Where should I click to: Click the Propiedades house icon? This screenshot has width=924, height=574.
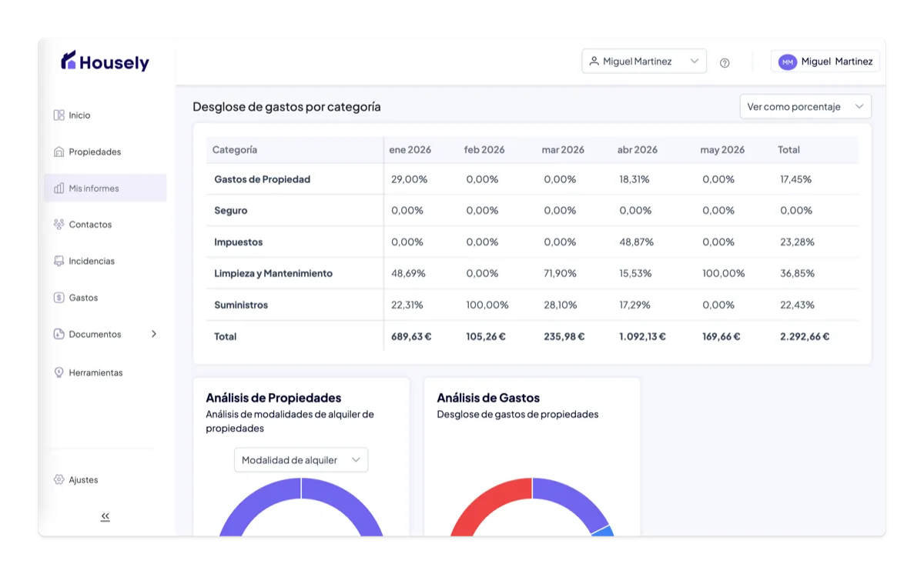59,152
